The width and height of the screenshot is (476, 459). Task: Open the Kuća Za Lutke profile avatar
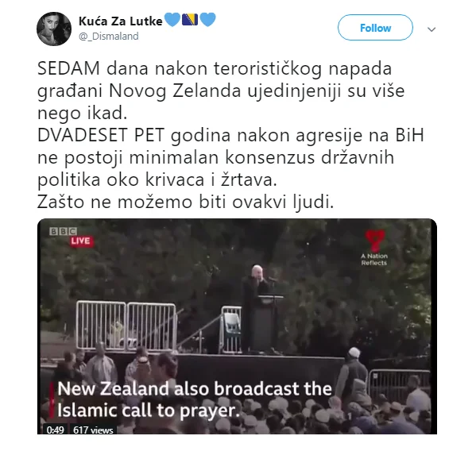[x=54, y=29]
